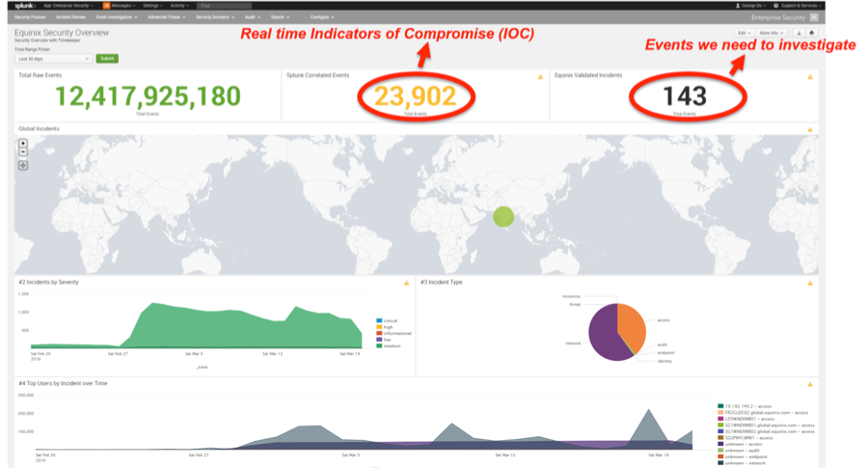Click the warning icon on Equinix Validated Incidents panel
This screenshot has height=468, width=868.
click(810, 77)
